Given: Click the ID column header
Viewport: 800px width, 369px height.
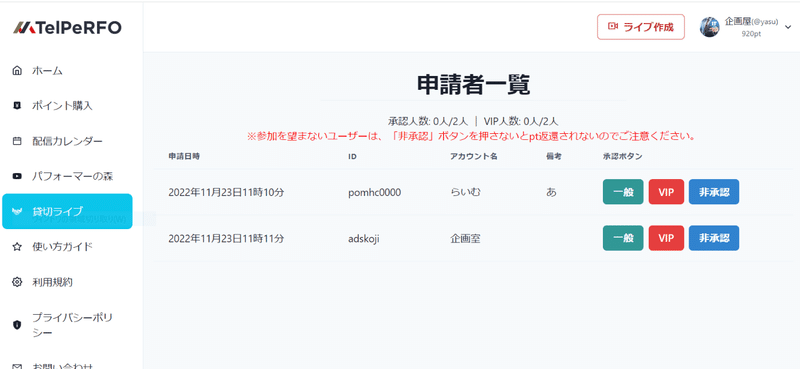Looking at the screenshot, I should point(352,156).
